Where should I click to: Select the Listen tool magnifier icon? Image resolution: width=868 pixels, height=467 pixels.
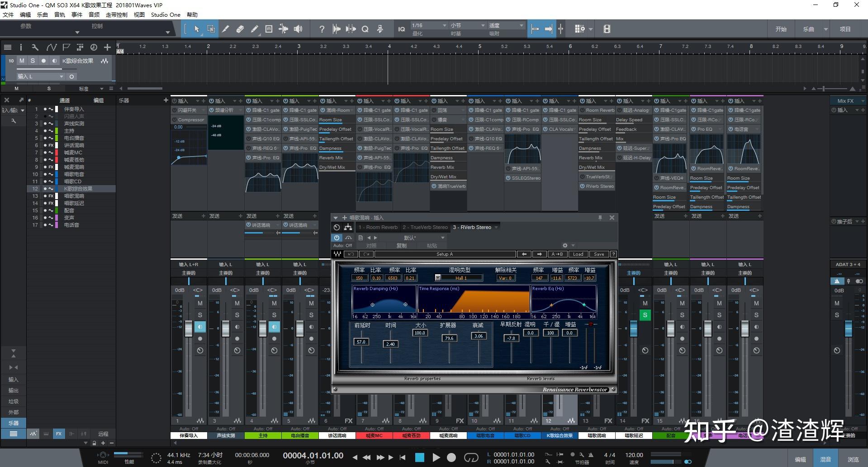365,29
